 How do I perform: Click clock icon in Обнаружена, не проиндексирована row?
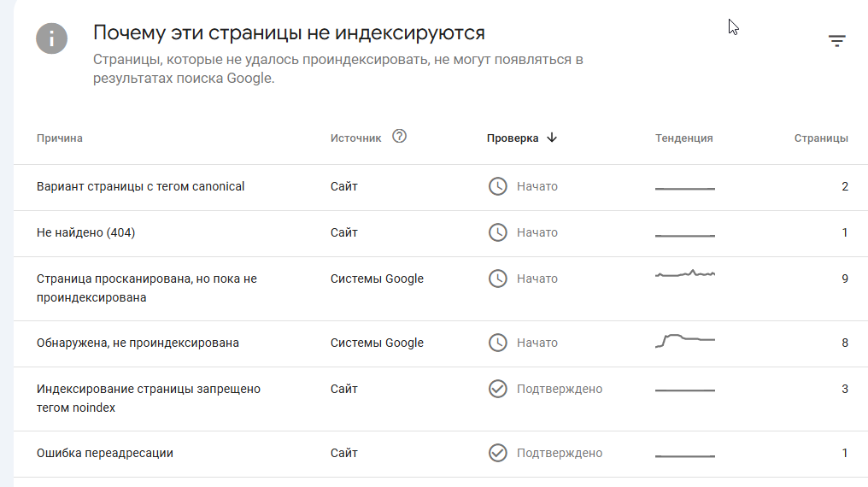tap(497, 343)
